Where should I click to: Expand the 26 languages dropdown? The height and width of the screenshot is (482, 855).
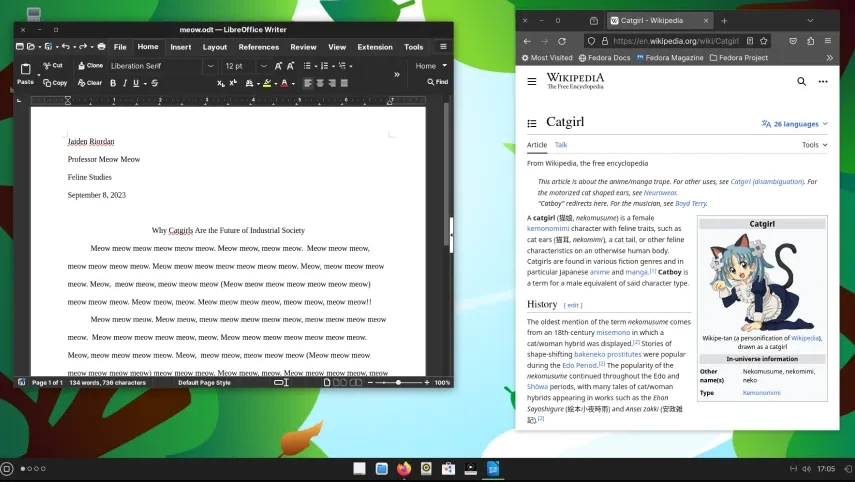click(x=795, y=124)
